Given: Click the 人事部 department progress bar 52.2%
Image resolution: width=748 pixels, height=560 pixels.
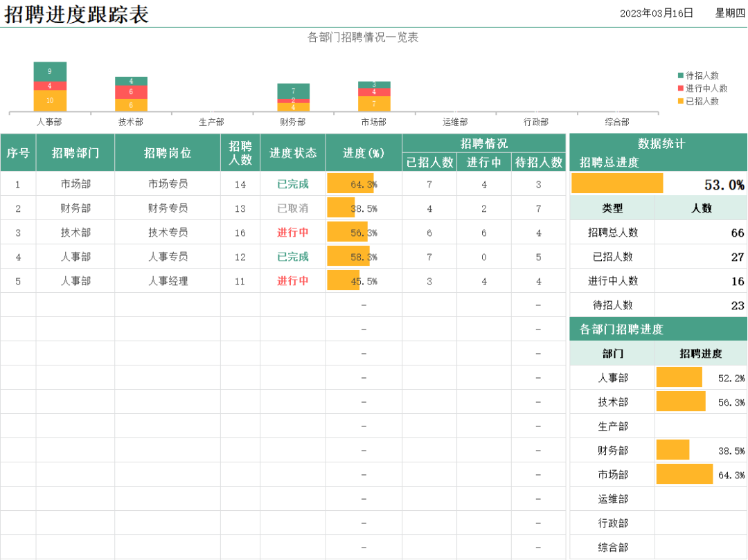Looking at the screenshot, I should 679,377.
